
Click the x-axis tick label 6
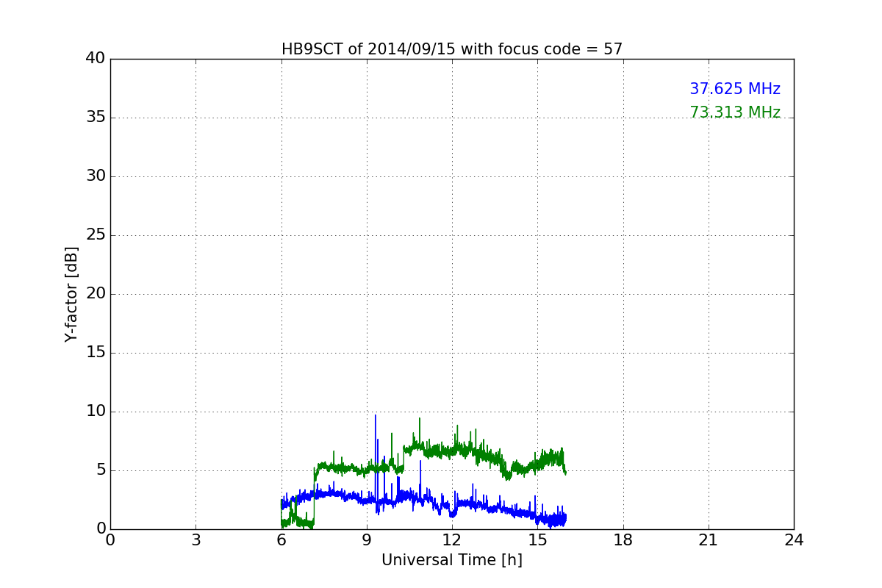[282, 540]
